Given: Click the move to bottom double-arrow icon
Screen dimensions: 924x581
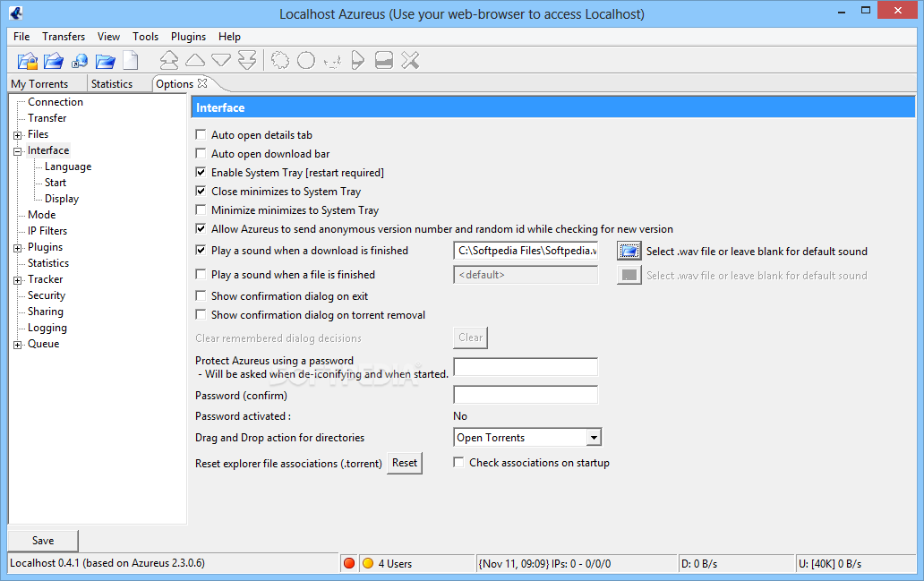Looking at the screenshot, I should (x=247, y=60).
